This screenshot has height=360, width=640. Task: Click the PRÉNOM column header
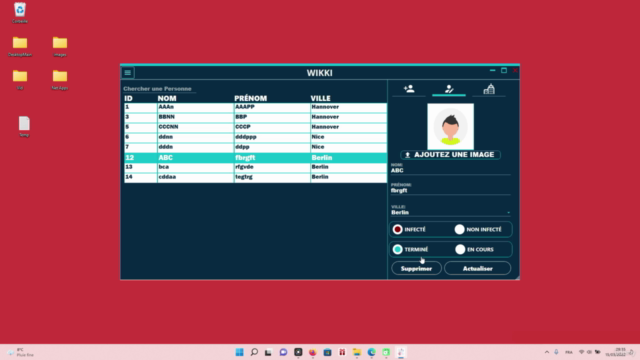click(x=251, y=98)
